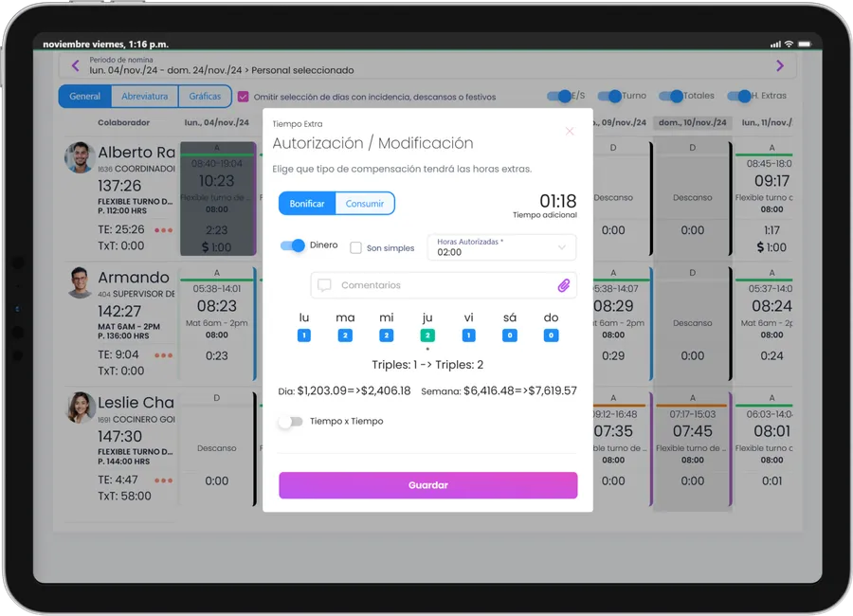853x616 pixels.
Task: Click the paperclip attachment icon in Comentarios
Action: (x=565, y=285)
